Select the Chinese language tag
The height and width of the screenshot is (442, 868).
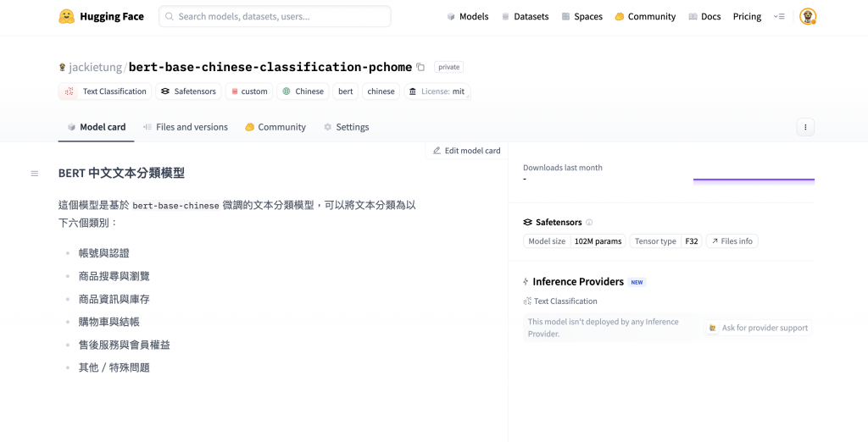coord(303,91)
